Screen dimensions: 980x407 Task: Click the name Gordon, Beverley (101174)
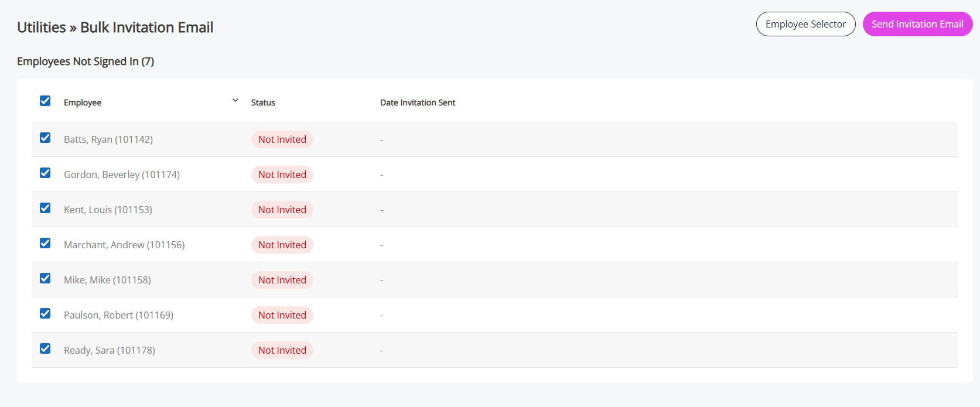(x=122, y=175)
